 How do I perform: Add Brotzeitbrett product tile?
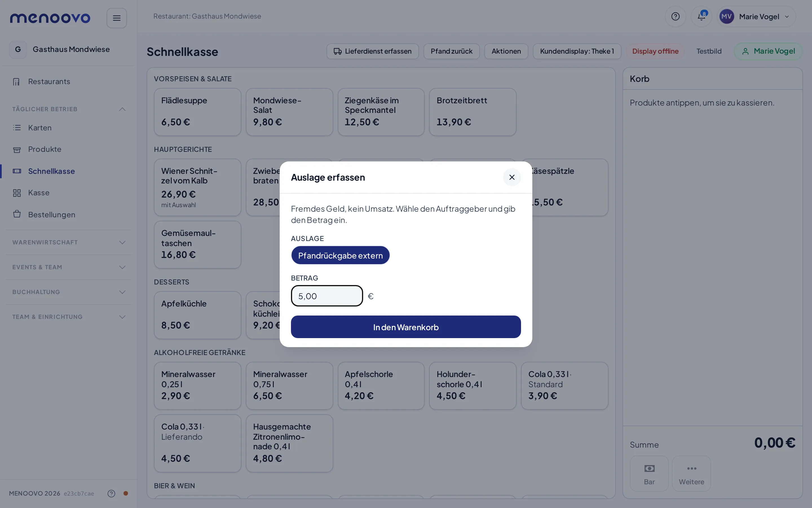[x=473, y=112]
